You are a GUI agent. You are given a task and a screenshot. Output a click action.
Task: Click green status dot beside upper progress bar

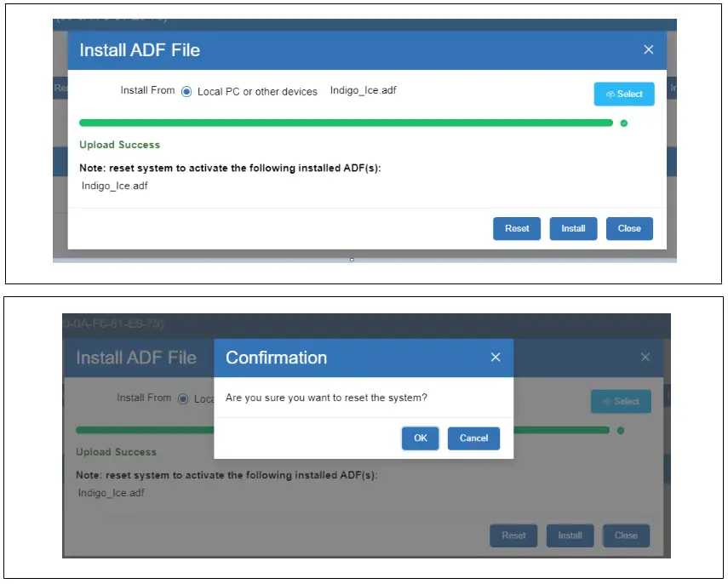pos(624,123)
